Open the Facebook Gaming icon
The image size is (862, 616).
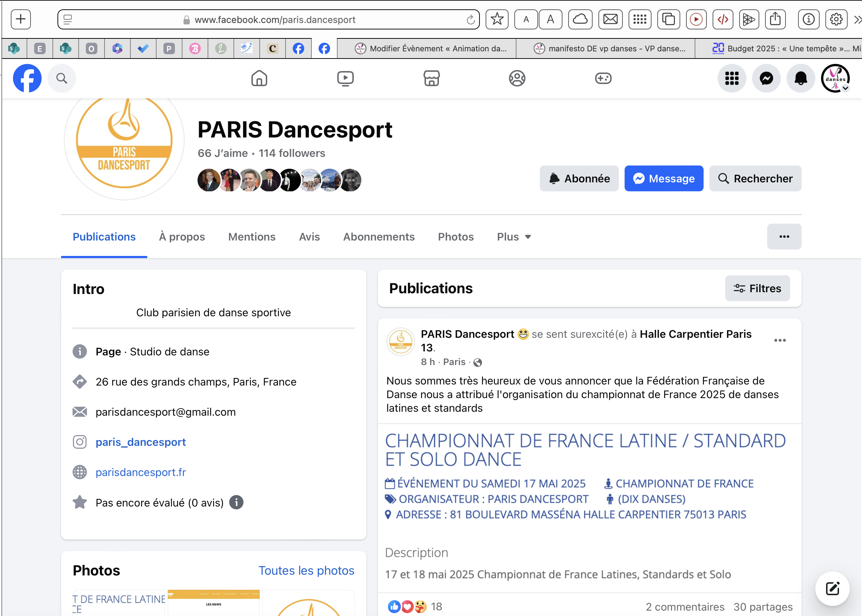point(603,79)
